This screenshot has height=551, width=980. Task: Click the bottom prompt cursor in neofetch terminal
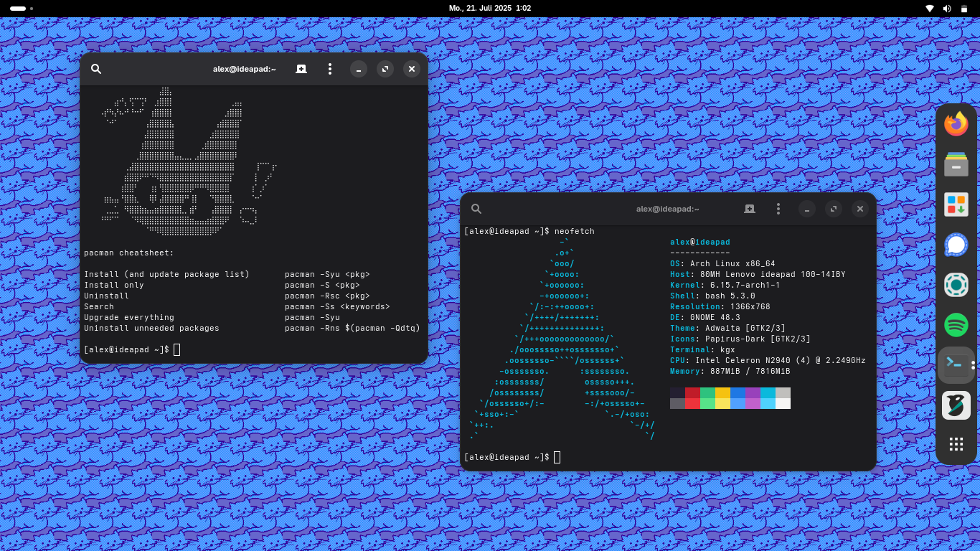[x=557, y=457]
